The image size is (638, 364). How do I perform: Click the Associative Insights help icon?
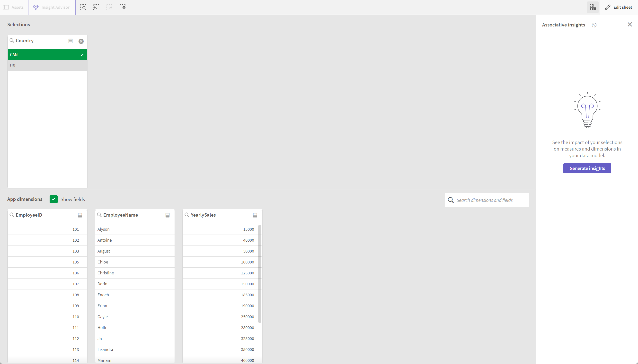[594, 25]
